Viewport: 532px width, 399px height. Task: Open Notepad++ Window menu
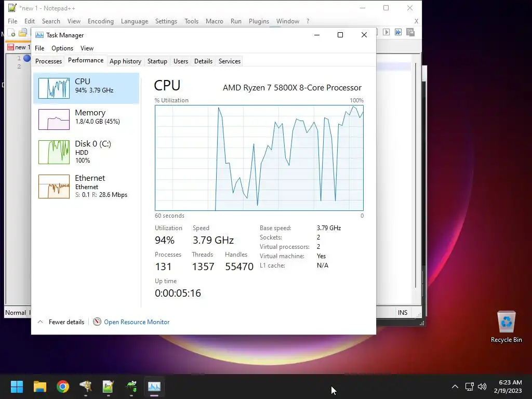click(x=288, y=21)
